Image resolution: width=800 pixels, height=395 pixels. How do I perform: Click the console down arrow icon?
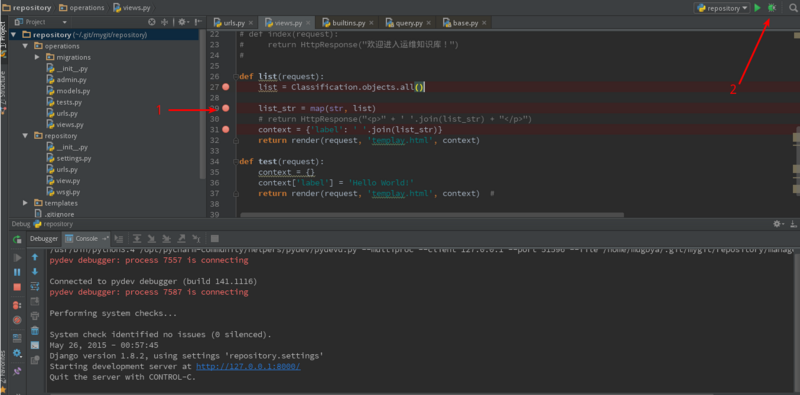tap(35, 271)
